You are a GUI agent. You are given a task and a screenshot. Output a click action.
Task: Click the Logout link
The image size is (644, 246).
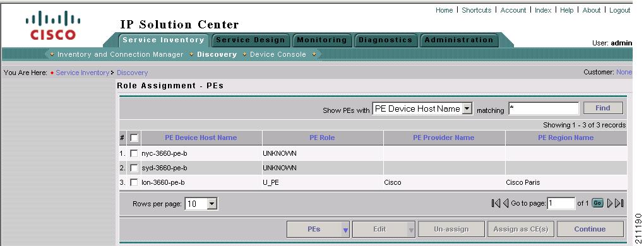pyautogui.click(x=620, y=10)
